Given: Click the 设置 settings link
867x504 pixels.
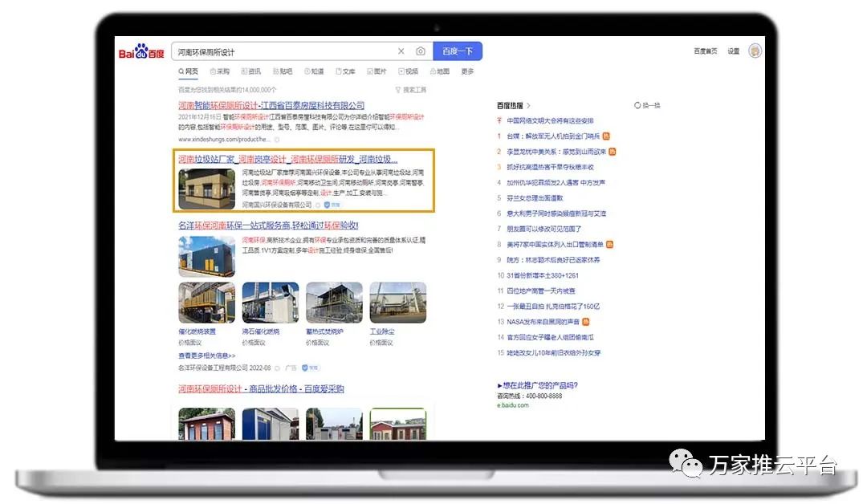Looking at the screenshot, I should [733, 51].
